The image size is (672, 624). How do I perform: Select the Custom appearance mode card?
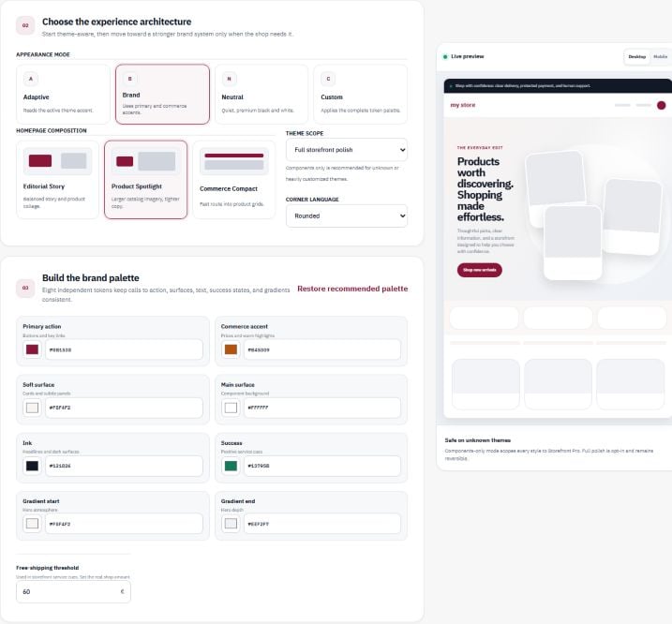361,95
